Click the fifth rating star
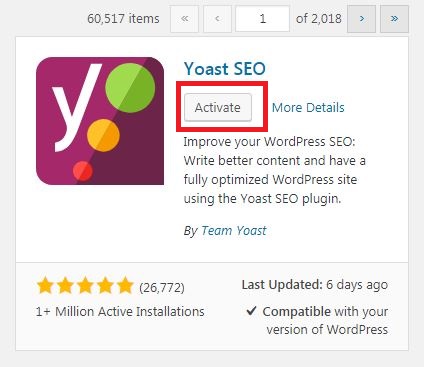This screenshot has width=424, height=367. [x=125, y=286]
